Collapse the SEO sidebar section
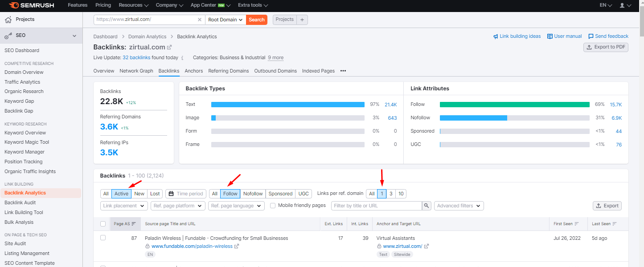The height and width of the screenshot is (267, 644). pyautogui.click(x=74, y=36)
